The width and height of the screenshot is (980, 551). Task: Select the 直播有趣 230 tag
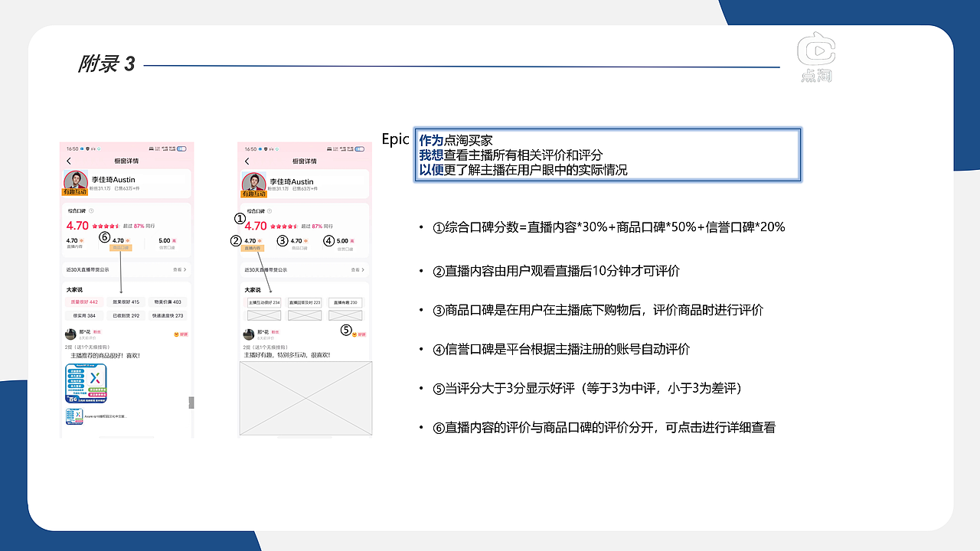click(x=345, y=302)
